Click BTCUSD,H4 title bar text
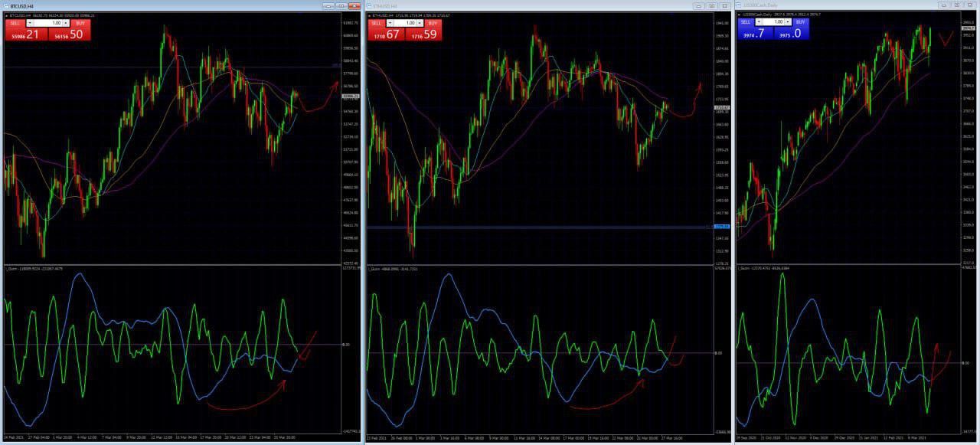The image size is (980, 445). pos(22,6)
